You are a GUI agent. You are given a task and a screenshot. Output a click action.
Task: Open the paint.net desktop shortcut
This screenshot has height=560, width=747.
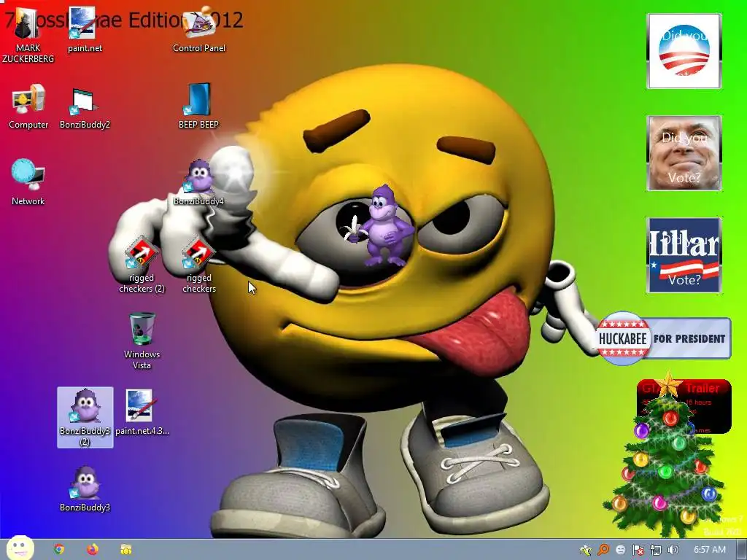tap(85, 30)
